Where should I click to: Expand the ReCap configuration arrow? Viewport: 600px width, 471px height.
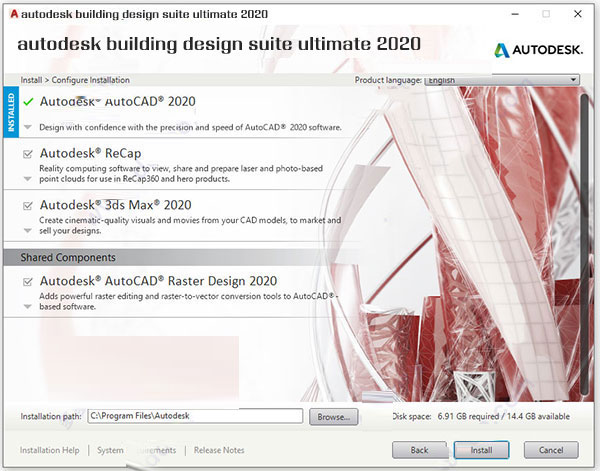(28, 179)
